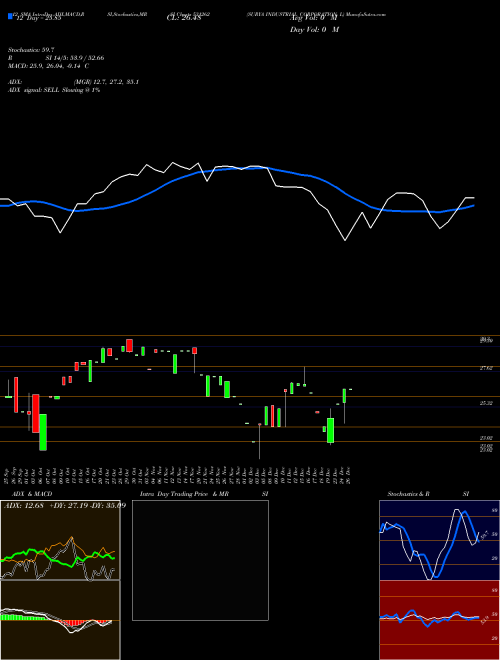Click the 'ADX signal: SELL' text

(x=34, y=90)
